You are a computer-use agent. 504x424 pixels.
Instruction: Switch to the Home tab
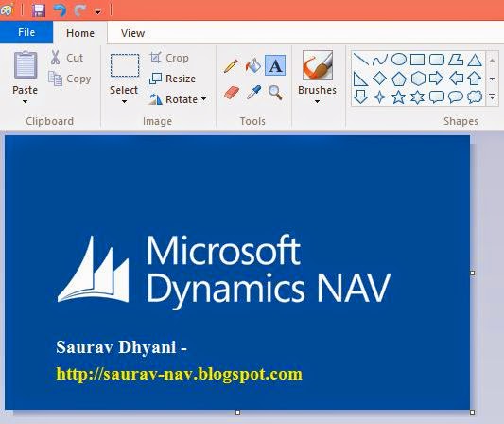click(x=80, y=33)
